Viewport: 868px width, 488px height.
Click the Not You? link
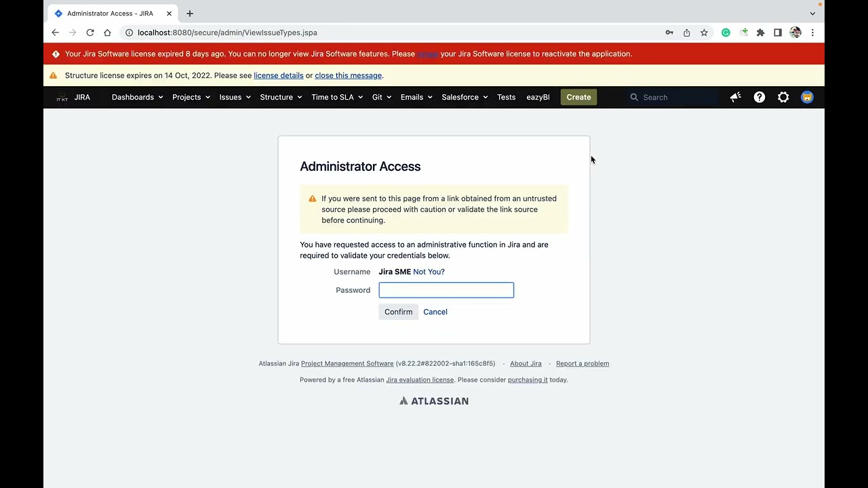pos(429,272)
